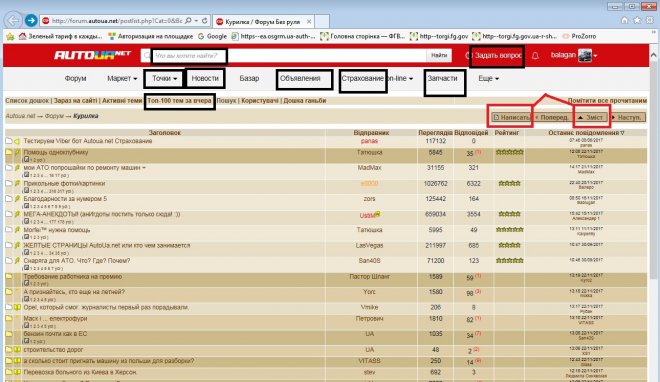Viewport: 660px width, 382px height.
Task: Open the Активні теми link
Action: pyautogui.click(x=122, y=101)
